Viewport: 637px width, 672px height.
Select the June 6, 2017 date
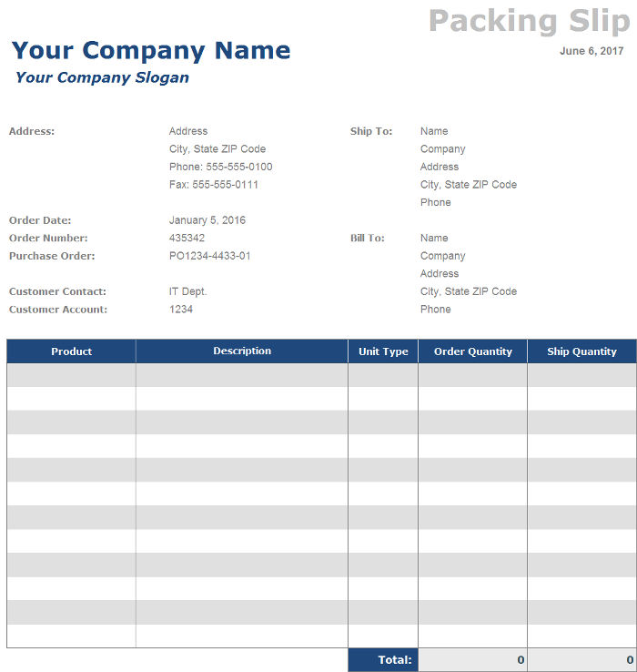(591, 51)
